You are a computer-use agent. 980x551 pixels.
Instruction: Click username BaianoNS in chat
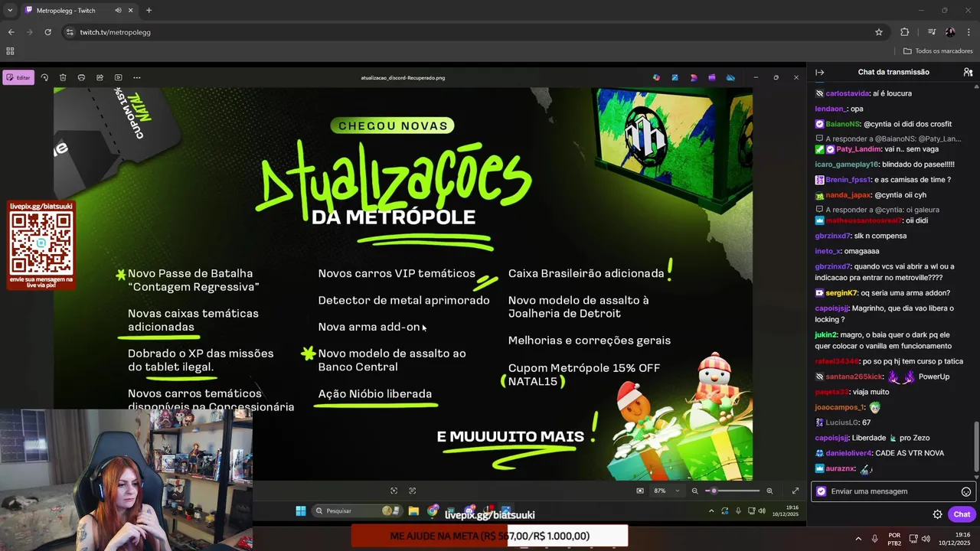point(843,124)
